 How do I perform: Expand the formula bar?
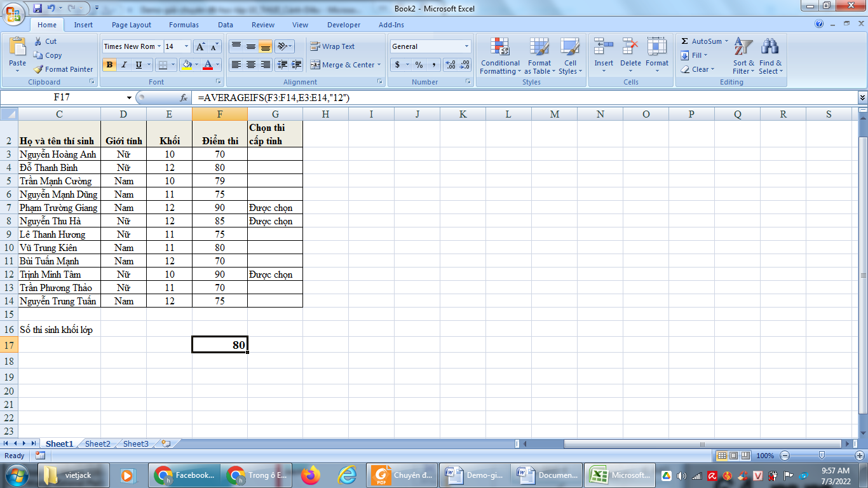click(x=862, y=98)
